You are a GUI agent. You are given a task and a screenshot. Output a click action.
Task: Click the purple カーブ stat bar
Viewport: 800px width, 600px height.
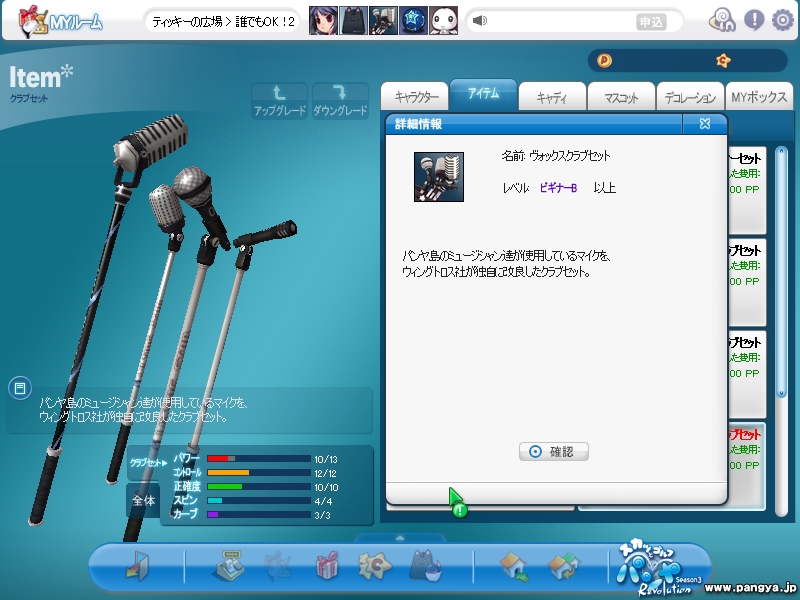tap(259, 515)
